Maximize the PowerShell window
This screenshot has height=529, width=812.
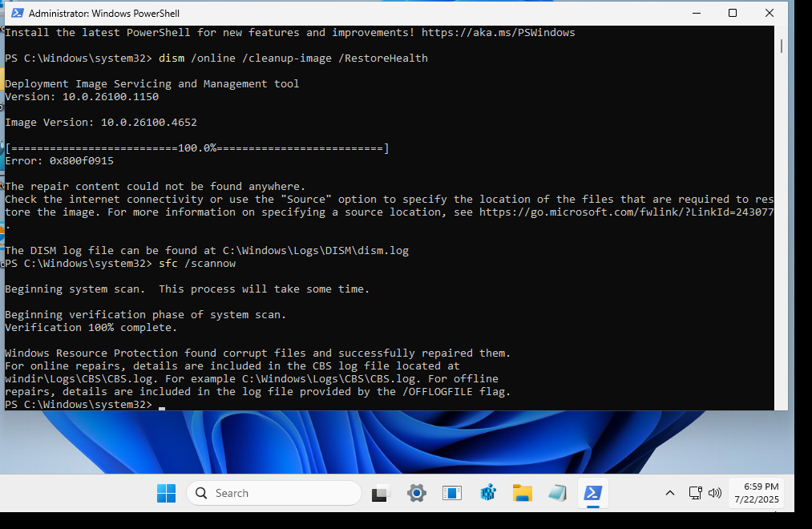[x=733, y=13]
